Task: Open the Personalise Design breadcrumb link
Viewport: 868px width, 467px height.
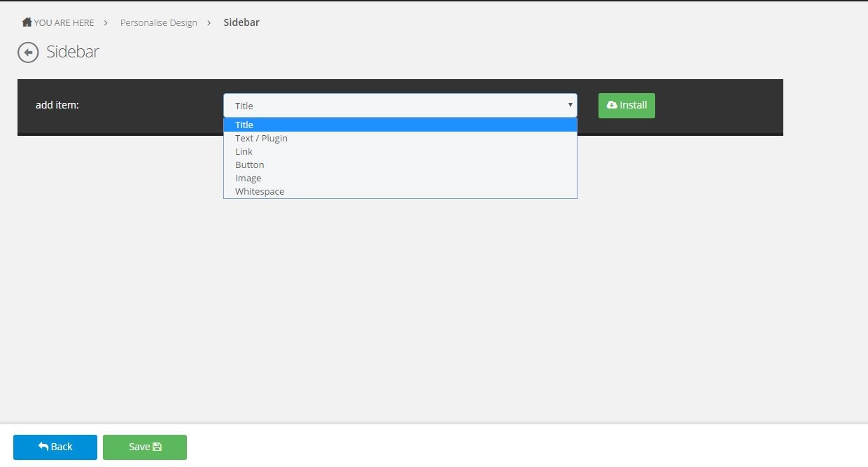Action: [x=159, y=22]
